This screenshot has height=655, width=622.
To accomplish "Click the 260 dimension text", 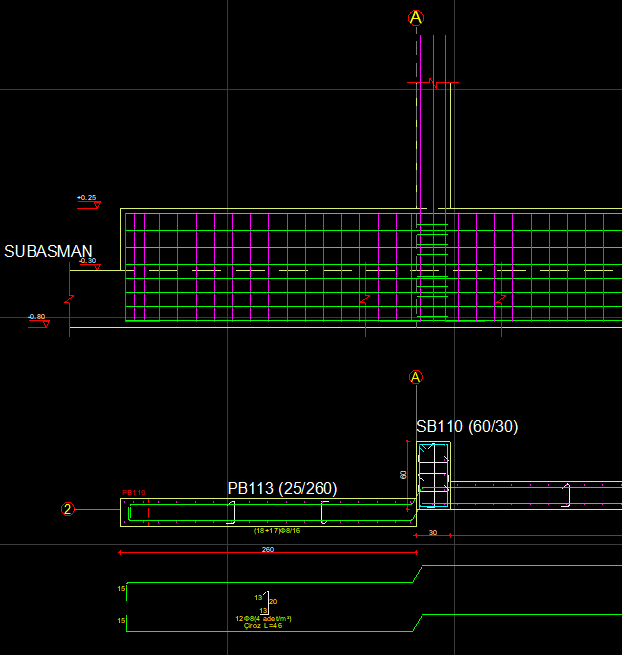I will click(x=268, y=549).
